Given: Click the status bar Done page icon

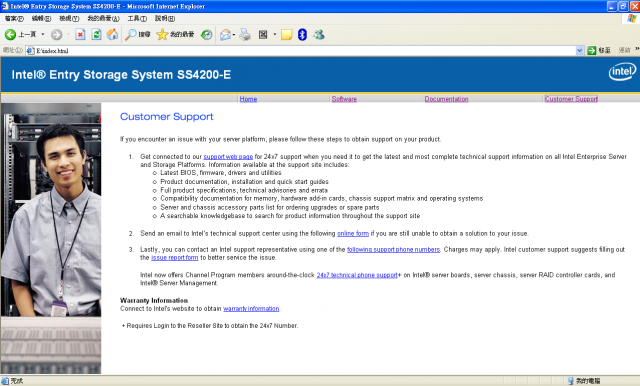Looking at the screenshot, I should coord(5,381).
